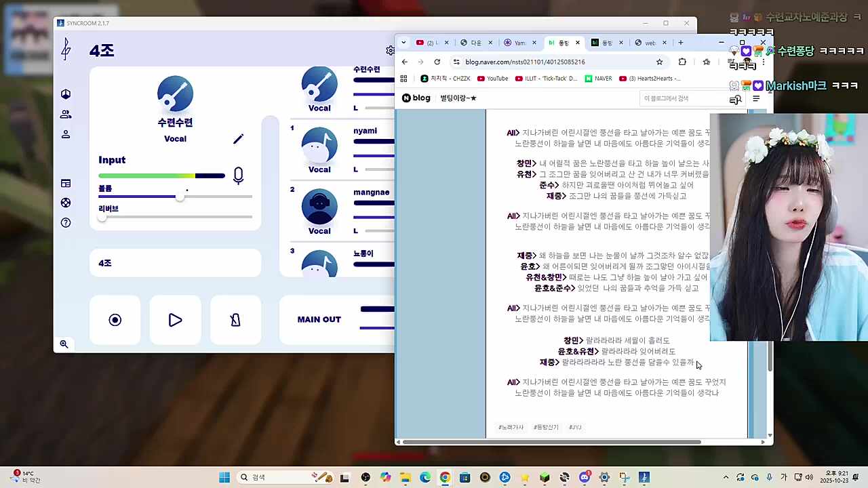The width and height of the screenshot is (868, 488).
Task: Open the 별팅이랑~★ blog title link
Action: pos(458,98)
